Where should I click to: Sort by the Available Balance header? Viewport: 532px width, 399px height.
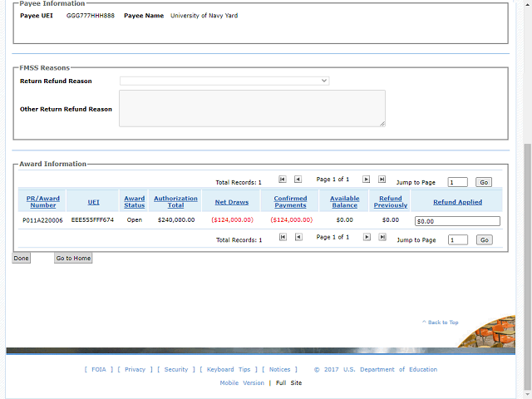[x=344, y=201]
